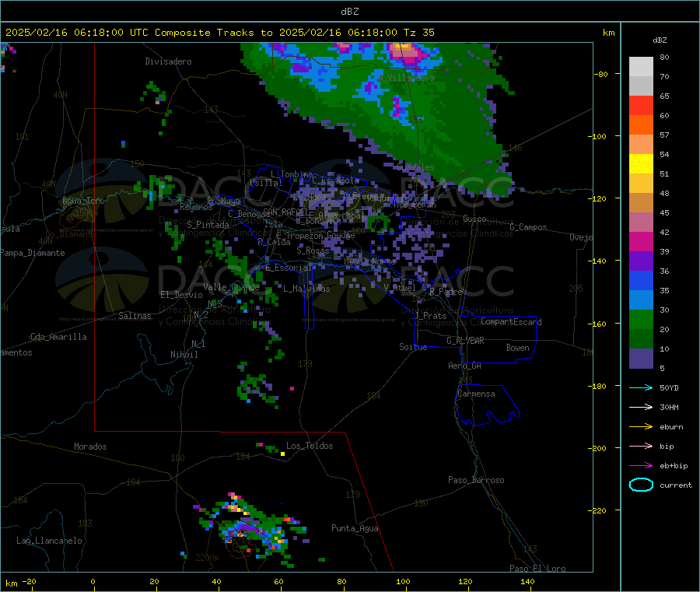This screenshot has width=700, height=592.
Task: Click the 80 dBZ white legend swatch
Action: pos(641,67)
